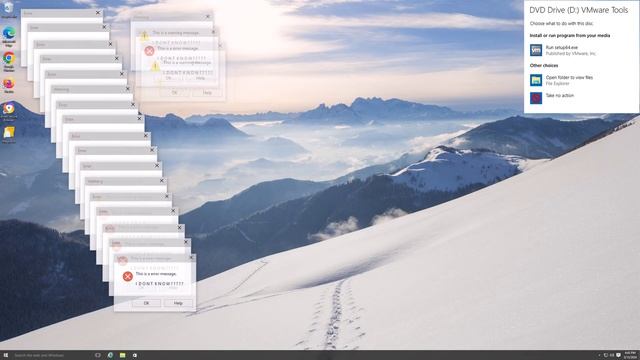The image size is (640, 360).
Task: Click OK in the front error dialog
Action: [x=146, y=303]
